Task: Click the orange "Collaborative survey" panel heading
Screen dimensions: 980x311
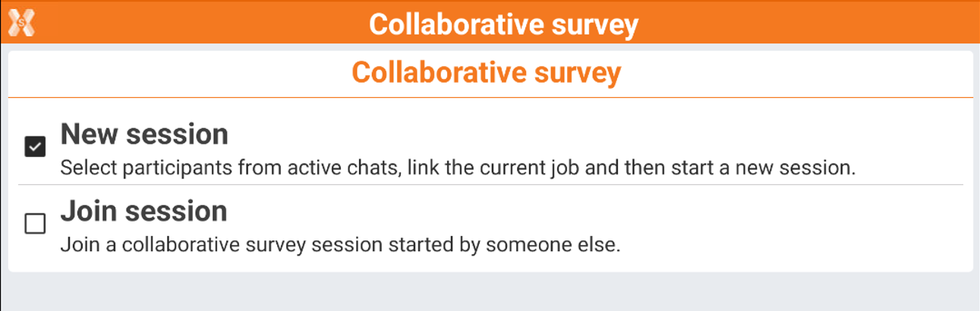Action: pos(487,73)
